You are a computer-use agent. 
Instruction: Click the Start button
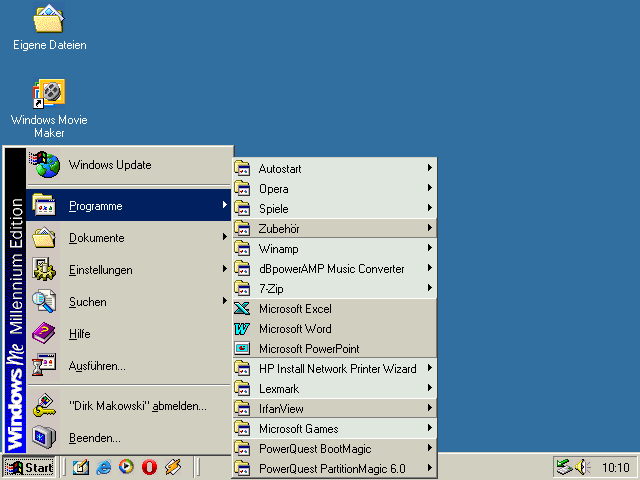[x=29, y=467]
